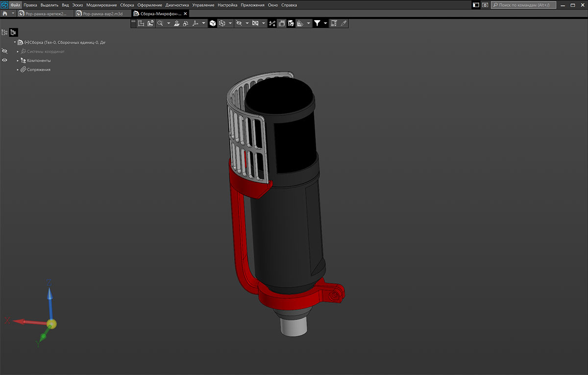588x375 pixels.
Task: Collapse the Сборка root tree node
Action: click(15, 42)
